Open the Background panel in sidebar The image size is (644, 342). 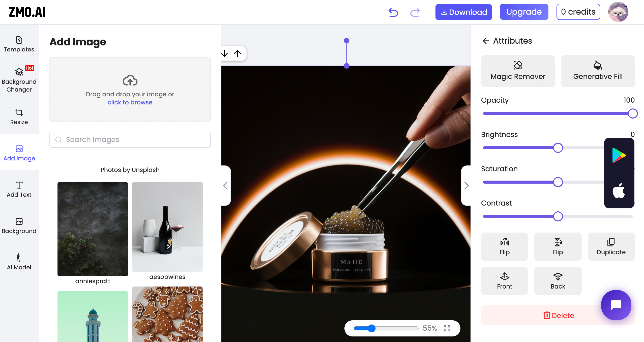(19, 226)
